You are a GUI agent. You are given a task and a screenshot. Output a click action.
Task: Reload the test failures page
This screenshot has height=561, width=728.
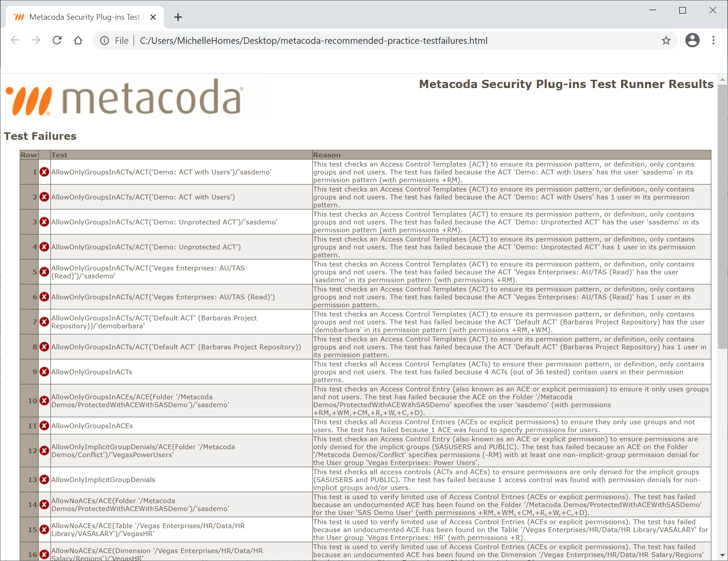(57, 40)
